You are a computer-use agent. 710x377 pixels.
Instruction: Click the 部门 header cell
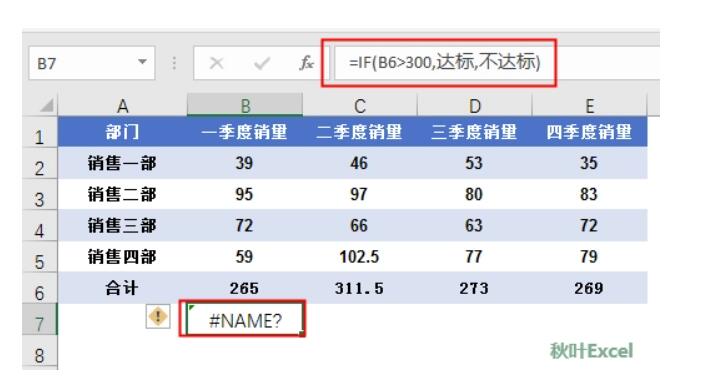point(122,132)
